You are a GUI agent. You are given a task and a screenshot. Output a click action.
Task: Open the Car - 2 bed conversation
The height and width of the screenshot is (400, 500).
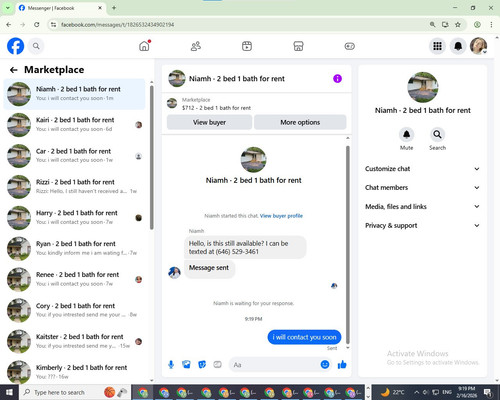point(75,156)
